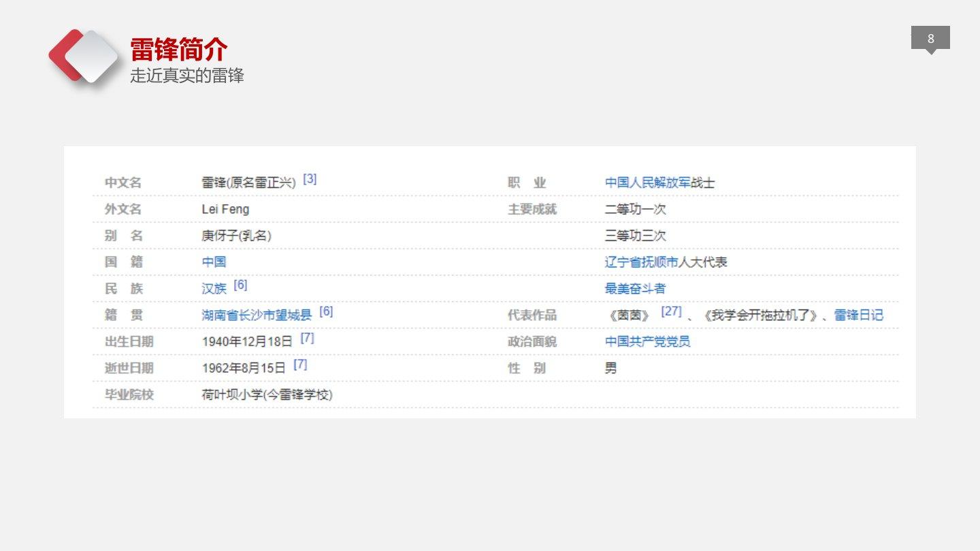Select the subtitle 走近真实的雷锋
Screen dimensions: 980x551
point(187,76)
